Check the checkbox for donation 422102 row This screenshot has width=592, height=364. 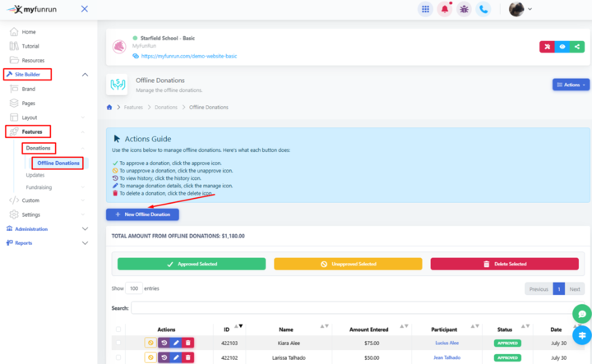(118, 357)
